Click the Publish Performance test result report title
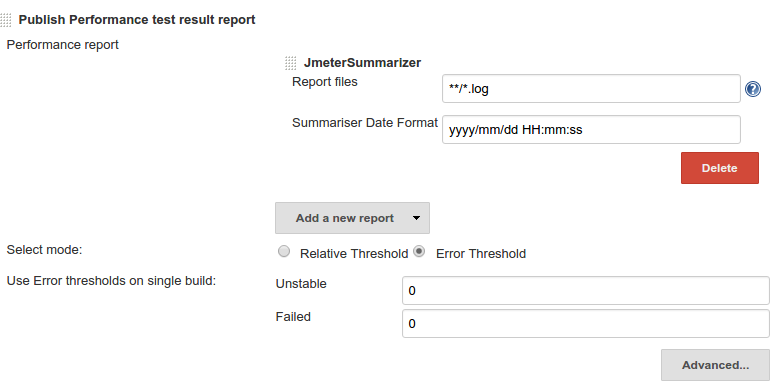The image size is (777, 387). tap(137, 20)
